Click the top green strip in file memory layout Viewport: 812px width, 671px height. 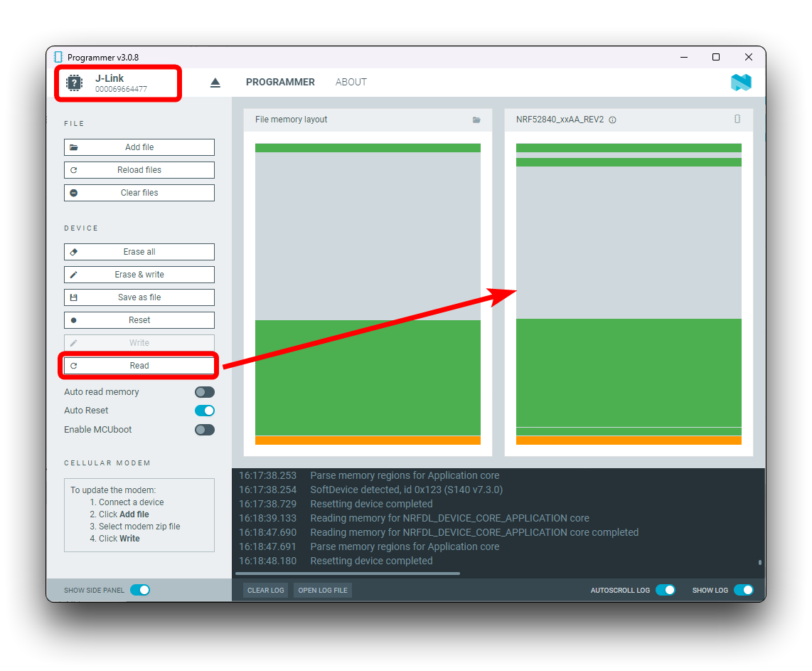[x=368, y=148]
